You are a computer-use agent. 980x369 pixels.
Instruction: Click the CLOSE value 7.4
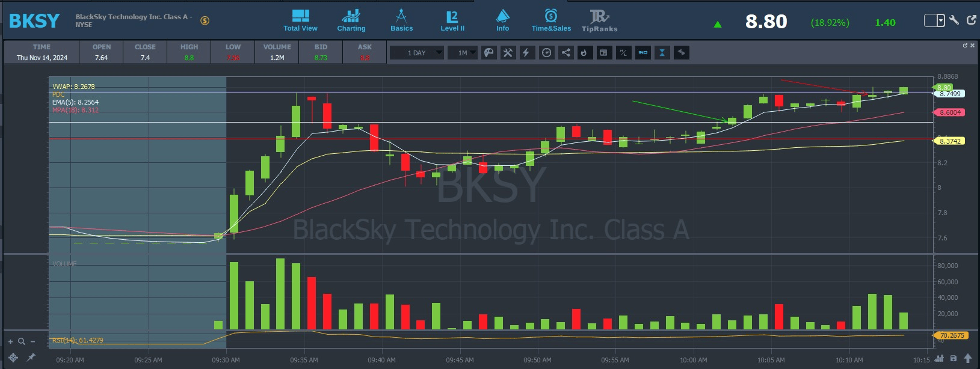click(x=145, y=58)
